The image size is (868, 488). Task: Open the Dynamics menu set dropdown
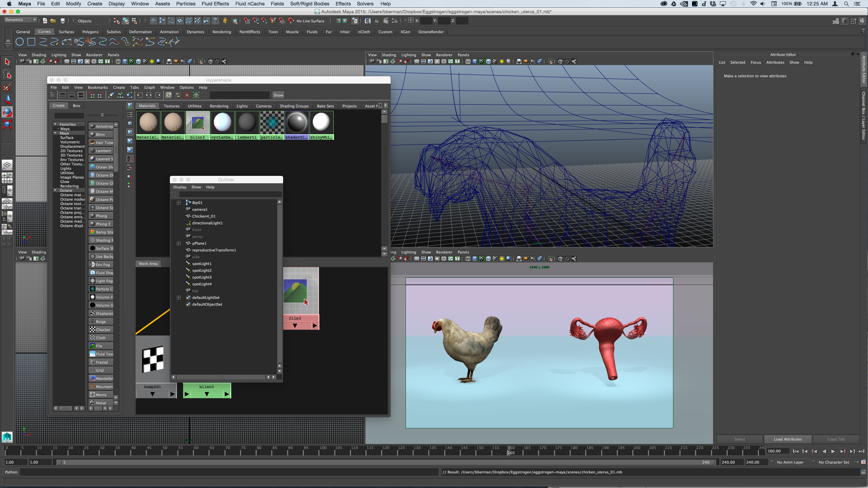(20, 20)
